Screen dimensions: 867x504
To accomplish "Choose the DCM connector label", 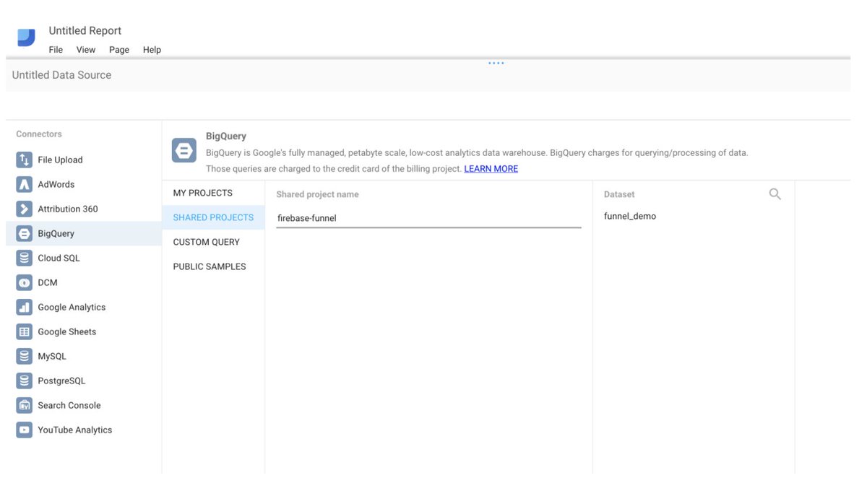I will pyautogui.click(x=48, y=282).
